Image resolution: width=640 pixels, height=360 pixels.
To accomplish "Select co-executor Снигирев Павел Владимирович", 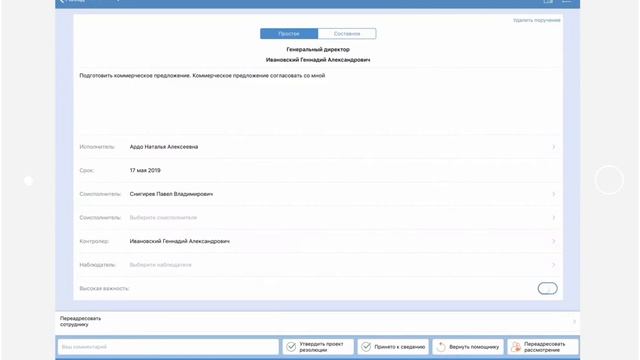I will [171, 194].
